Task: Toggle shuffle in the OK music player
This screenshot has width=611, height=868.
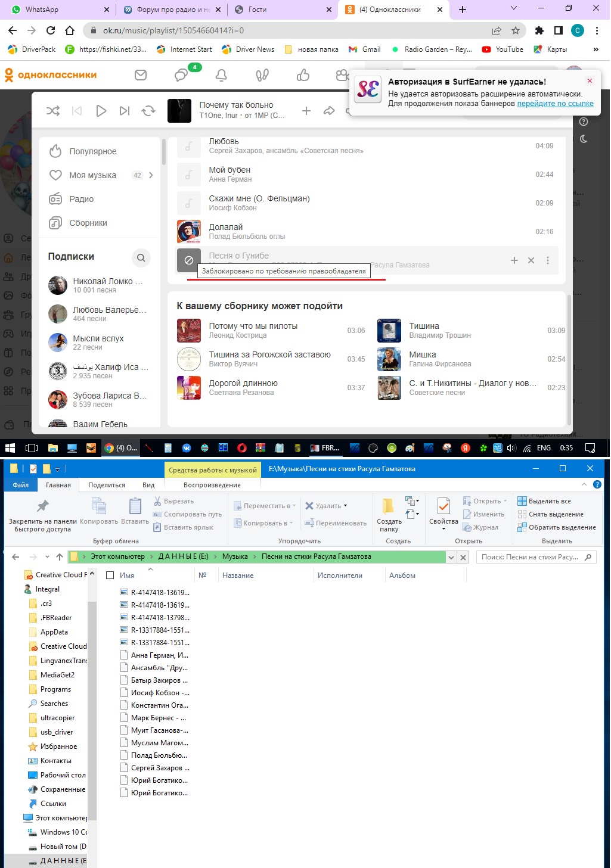Action: (53, 111)
